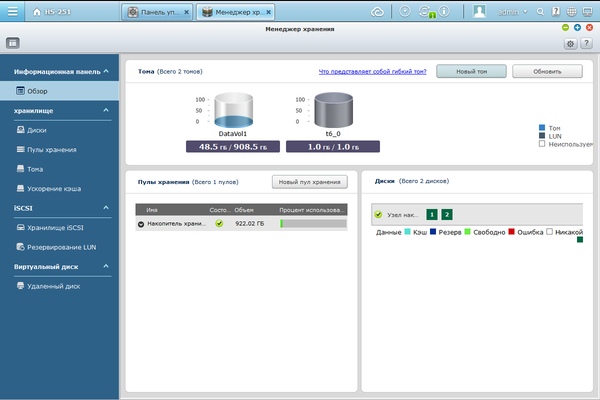Collapse the хранилище section
Screen dimensions: 600x400
[106, 110]
